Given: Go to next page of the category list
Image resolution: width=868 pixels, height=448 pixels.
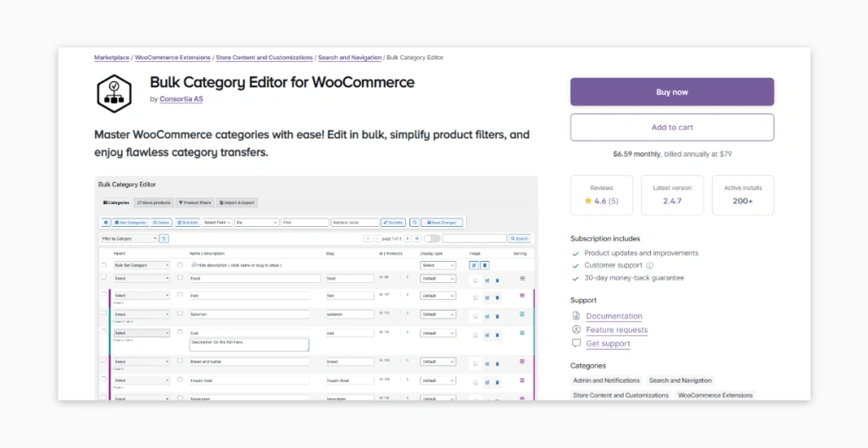Looking at the screenshot, I should click(x=407, y=238).
